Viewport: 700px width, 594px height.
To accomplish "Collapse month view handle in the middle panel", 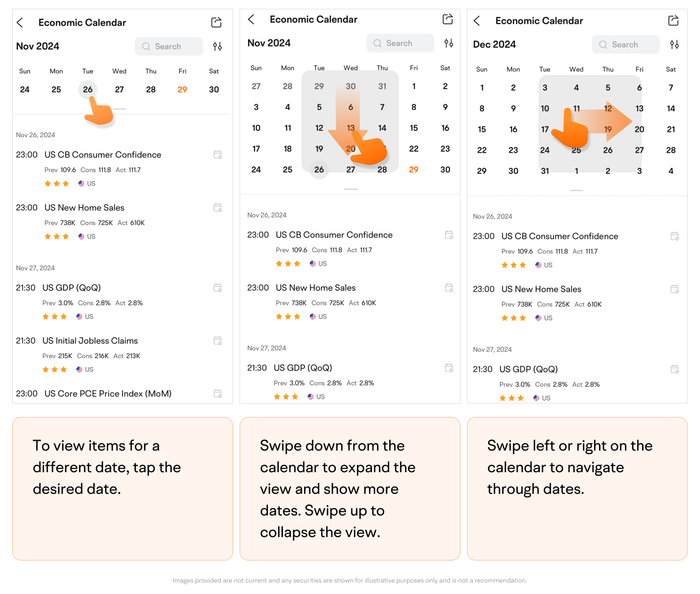I will (350, 189).
